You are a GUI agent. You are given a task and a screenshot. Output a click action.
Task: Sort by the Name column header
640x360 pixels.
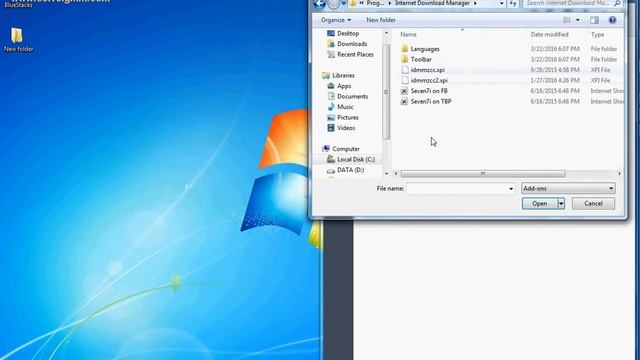tap(409, 35)
